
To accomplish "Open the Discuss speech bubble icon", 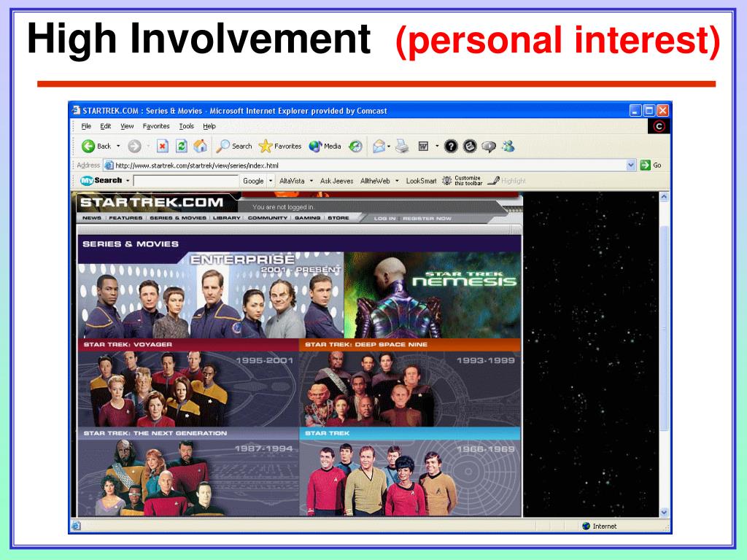I will 489,147.
